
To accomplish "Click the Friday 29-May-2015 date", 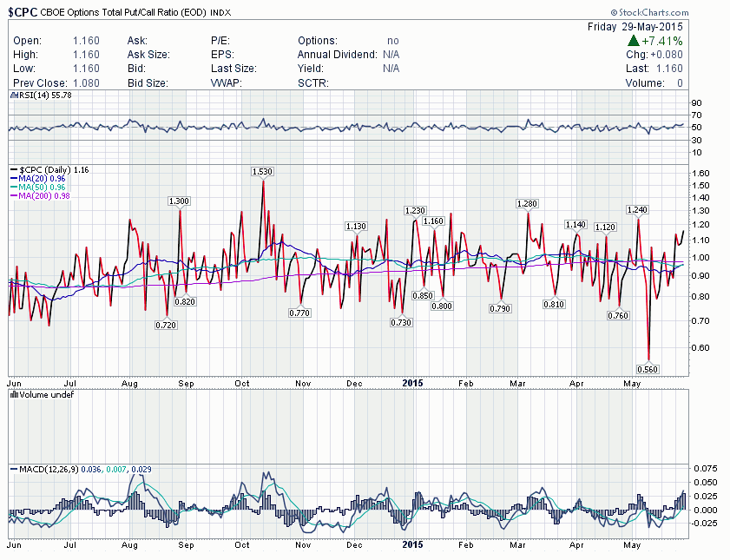I will pos(635,27).
